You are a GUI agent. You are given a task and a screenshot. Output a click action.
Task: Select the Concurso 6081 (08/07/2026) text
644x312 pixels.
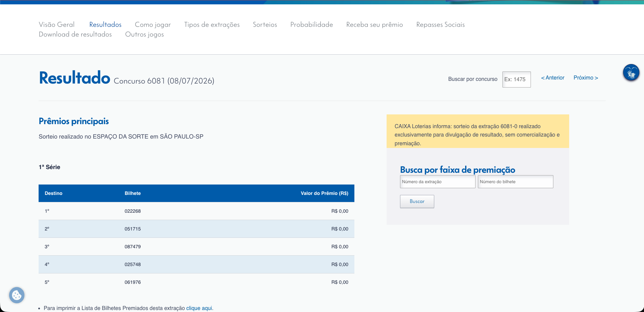pos(164,81)
